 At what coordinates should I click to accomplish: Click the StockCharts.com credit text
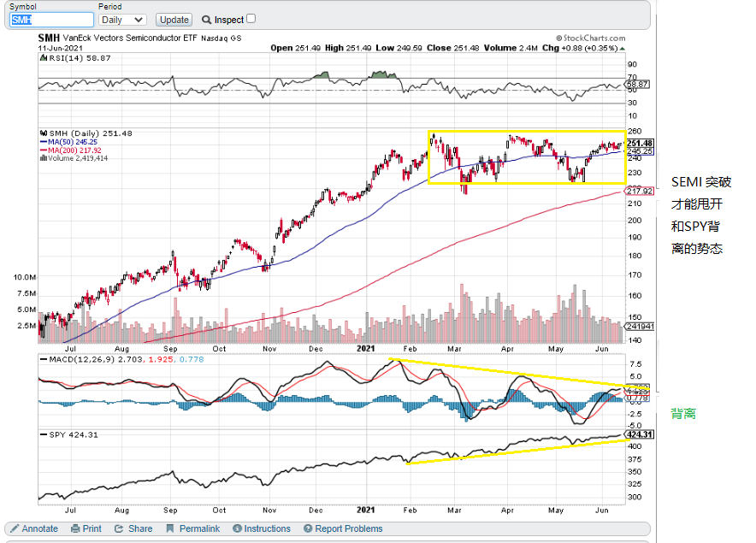click(x=591, y=38)
